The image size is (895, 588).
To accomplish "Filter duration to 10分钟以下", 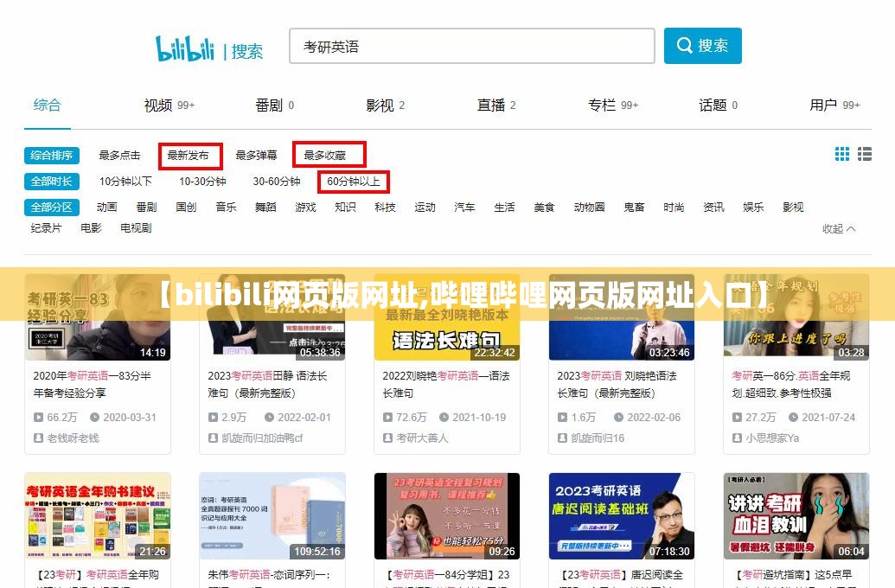I will point(125,182).
